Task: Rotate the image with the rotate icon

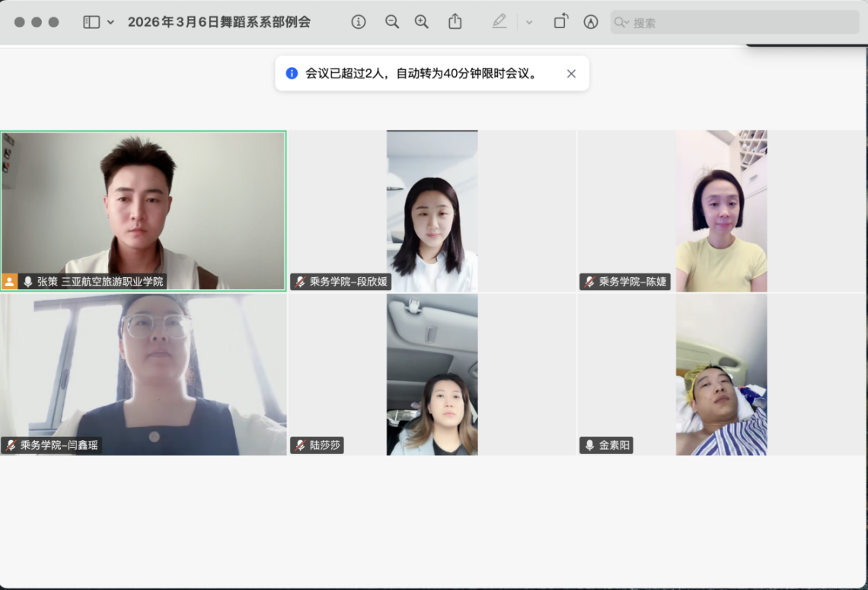Action: tap(560, 22)
